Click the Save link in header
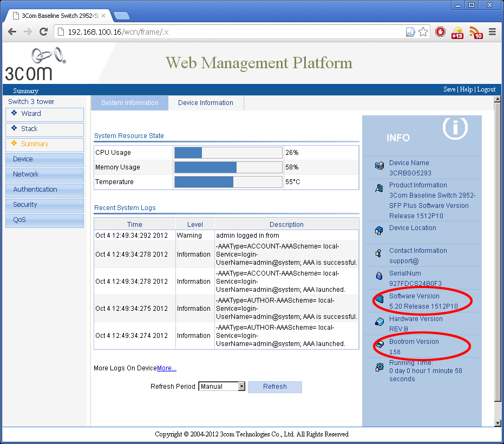The image size is (504, 444). pyautogui.click(x=449, y=89)
